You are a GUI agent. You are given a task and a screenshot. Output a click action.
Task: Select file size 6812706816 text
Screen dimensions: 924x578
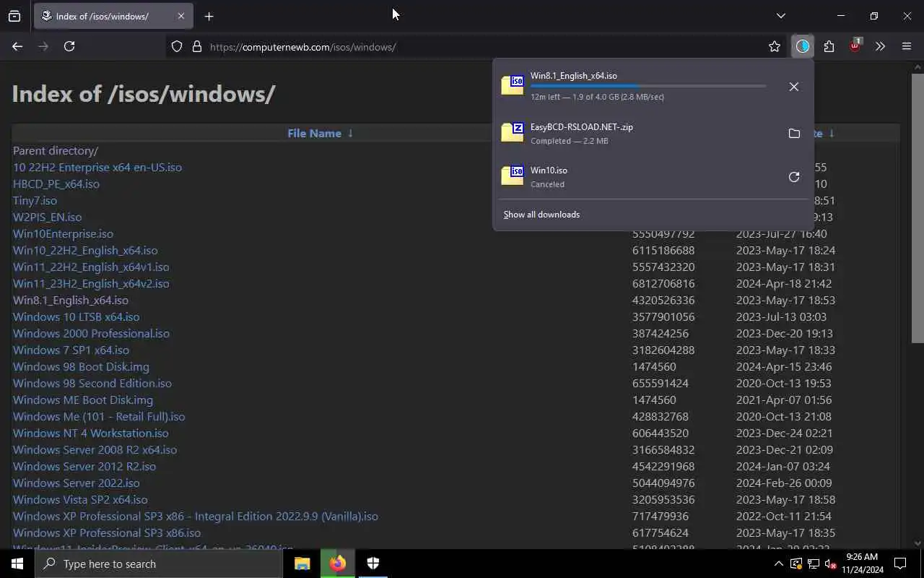663,283
